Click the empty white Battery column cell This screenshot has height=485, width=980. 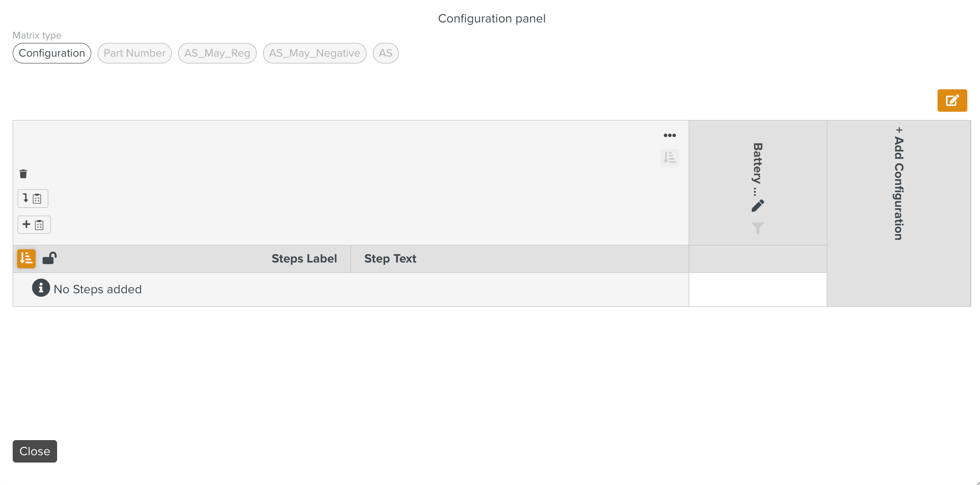757,289
